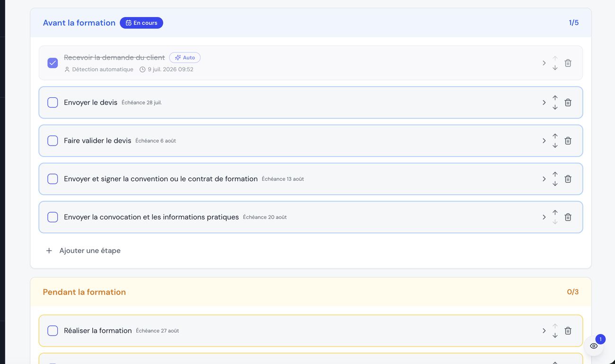Image resolution: width=615 pixels, height=364 pixels.
Task: Click the "Échéance 13 août" due date
Action: point(283,179)
